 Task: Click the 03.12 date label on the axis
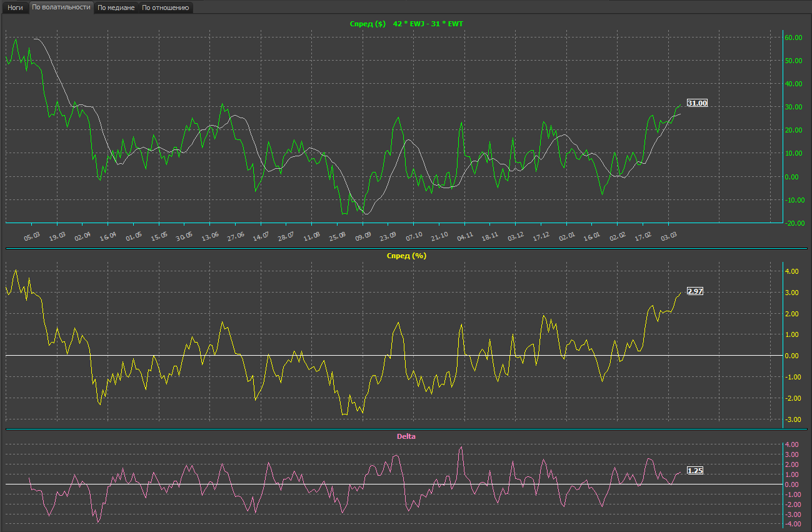[x=516, y=236]
